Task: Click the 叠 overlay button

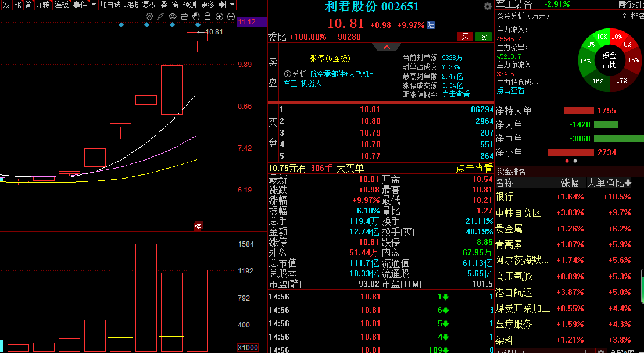Action: tap(164, 5)
